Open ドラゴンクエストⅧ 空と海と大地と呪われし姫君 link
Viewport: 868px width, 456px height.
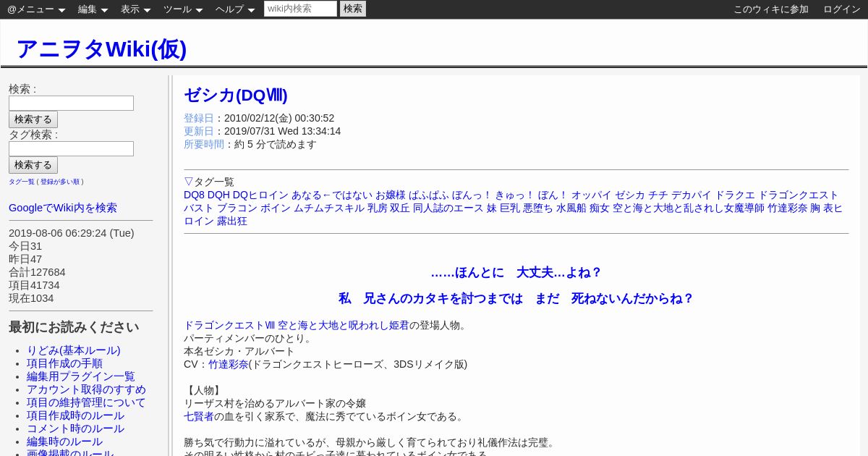click(297, 325)
